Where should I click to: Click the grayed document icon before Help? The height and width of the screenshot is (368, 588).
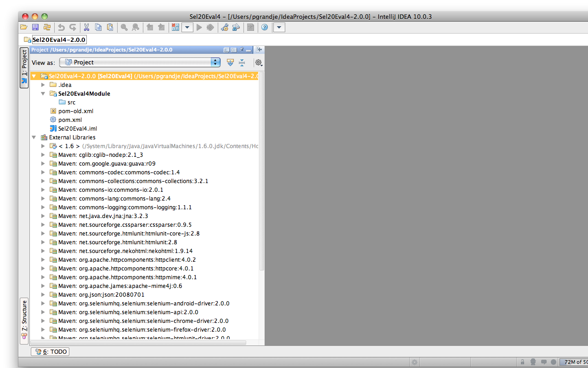(x=250, y=28)
